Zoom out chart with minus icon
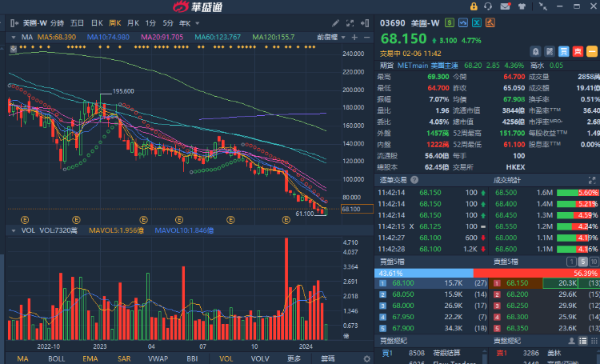Image resolution: width=600 pixels, height=364 pixels. coord(367,37)
